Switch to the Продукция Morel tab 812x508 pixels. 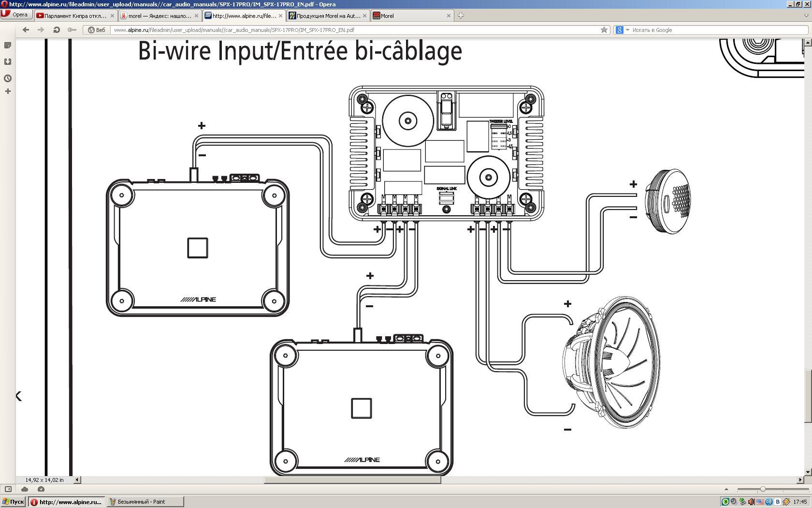coord(328,15)
